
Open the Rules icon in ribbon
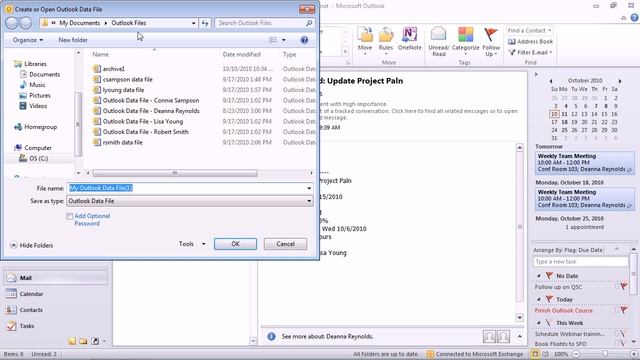(385, 36)
